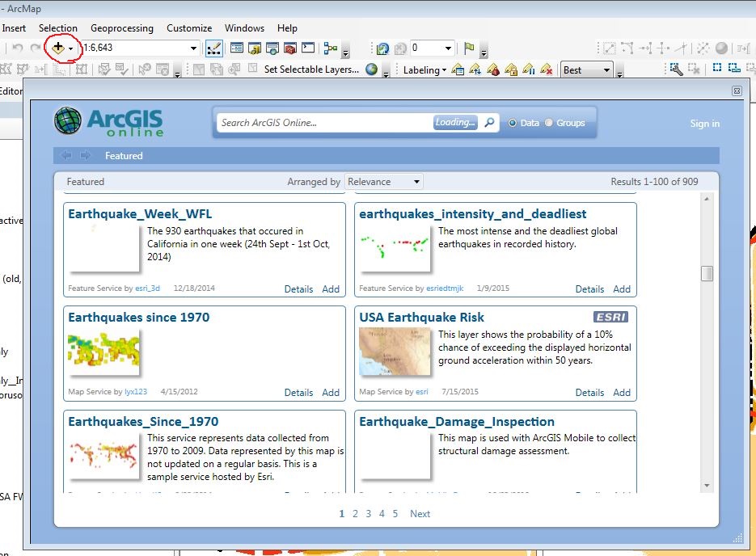Image resolution: width=756 pixels, height=556 pixels.
Task: Open the Best label quality dropdown
Action: [x=587, y=70]
